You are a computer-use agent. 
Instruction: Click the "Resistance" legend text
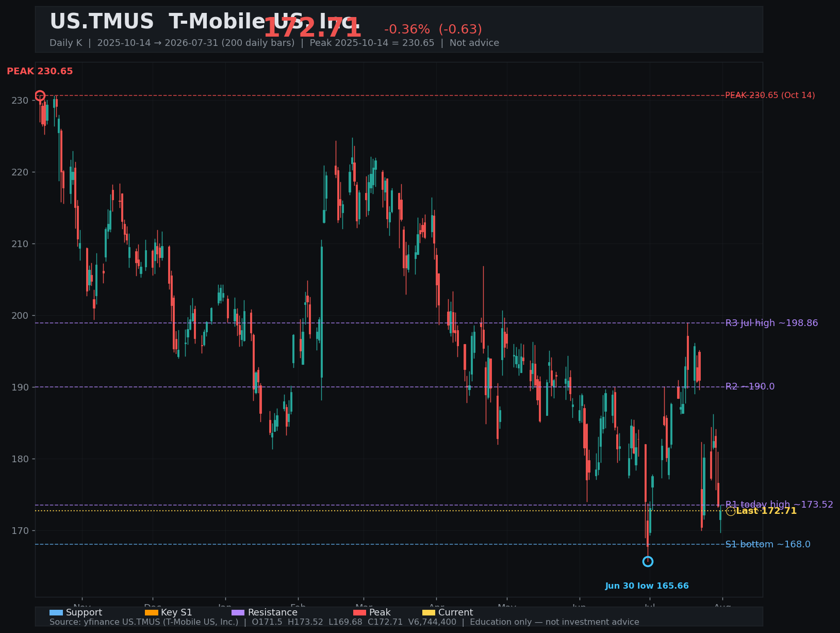click(273, 612)
